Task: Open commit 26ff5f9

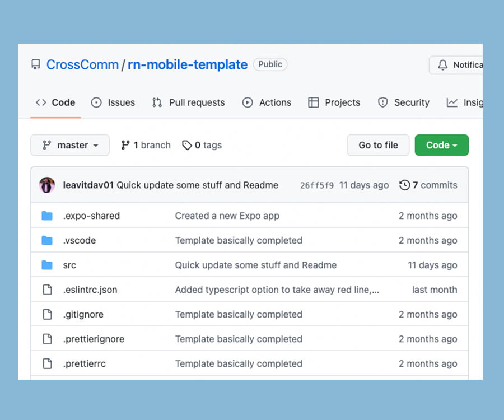Action: pyautogui.click(x=316, y=185)
